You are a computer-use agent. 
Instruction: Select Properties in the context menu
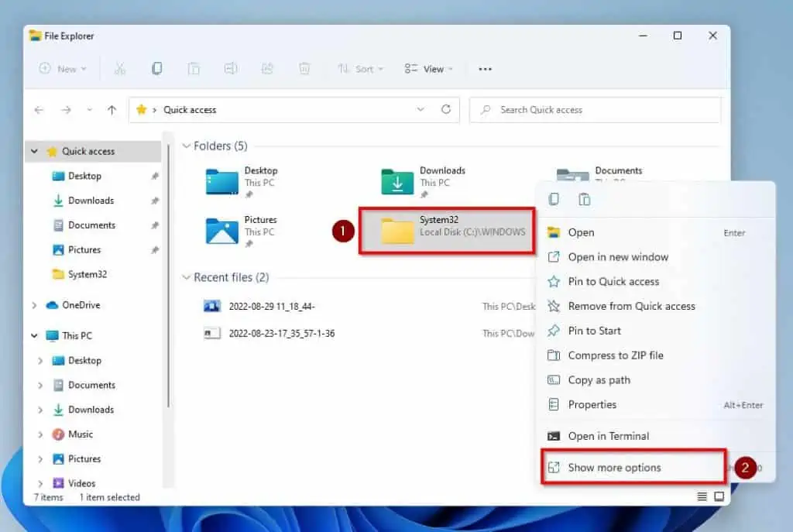tap(592, 405)
